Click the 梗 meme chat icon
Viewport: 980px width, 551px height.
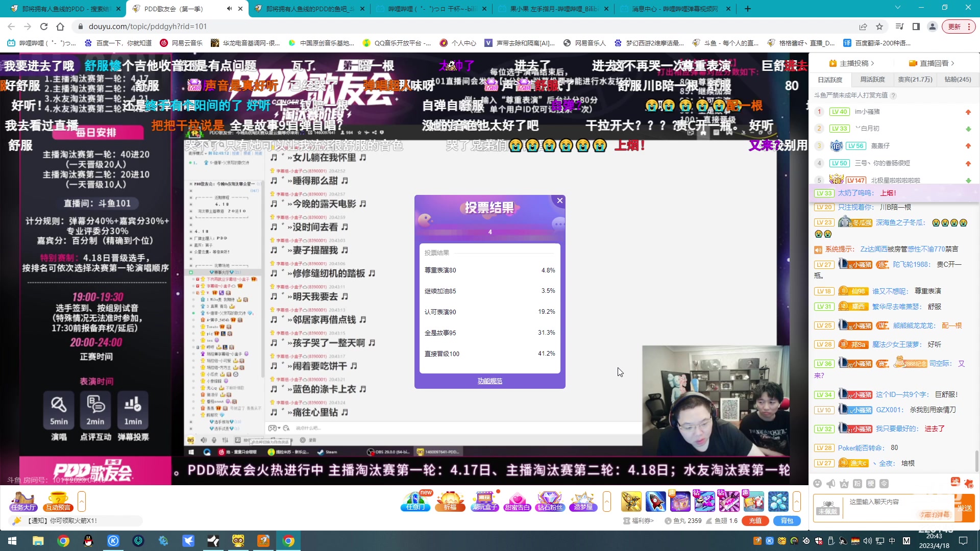pos(871,483)
